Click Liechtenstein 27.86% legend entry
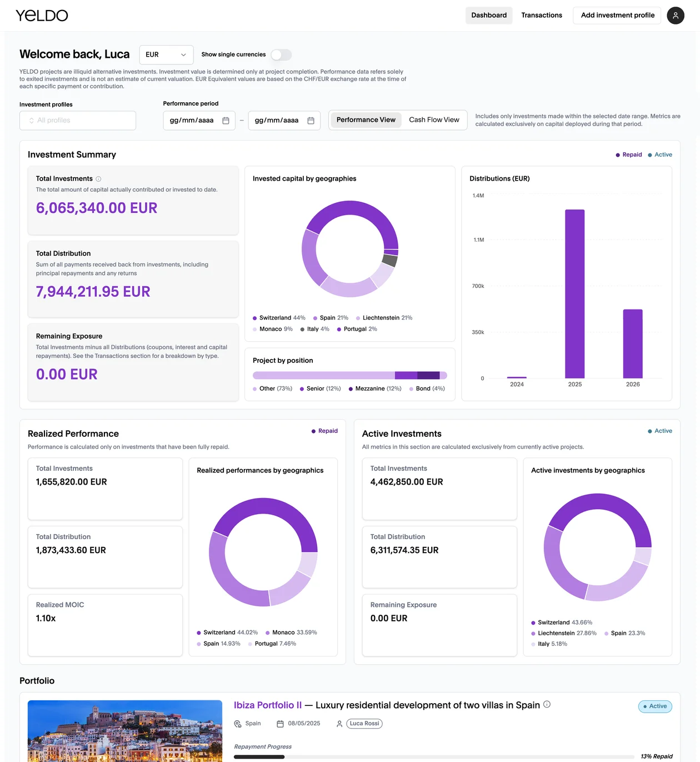 click(564, 633)
